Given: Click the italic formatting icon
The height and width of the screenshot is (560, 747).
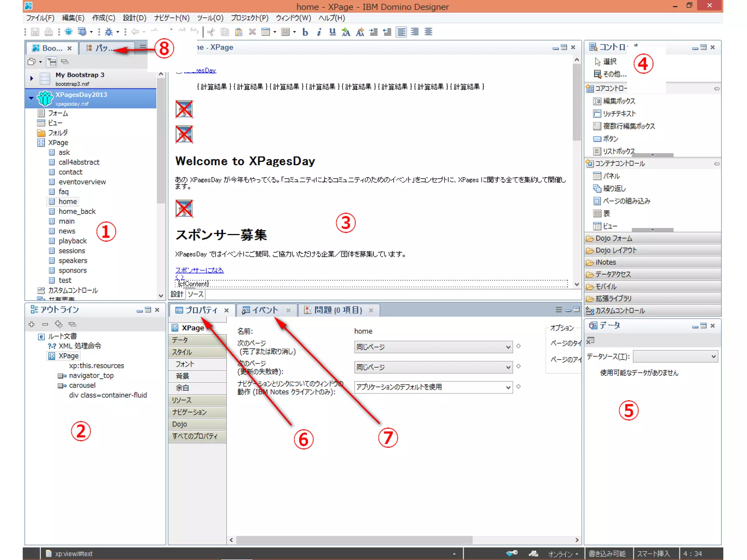Looking at the screenshot, I should (319, 32).
